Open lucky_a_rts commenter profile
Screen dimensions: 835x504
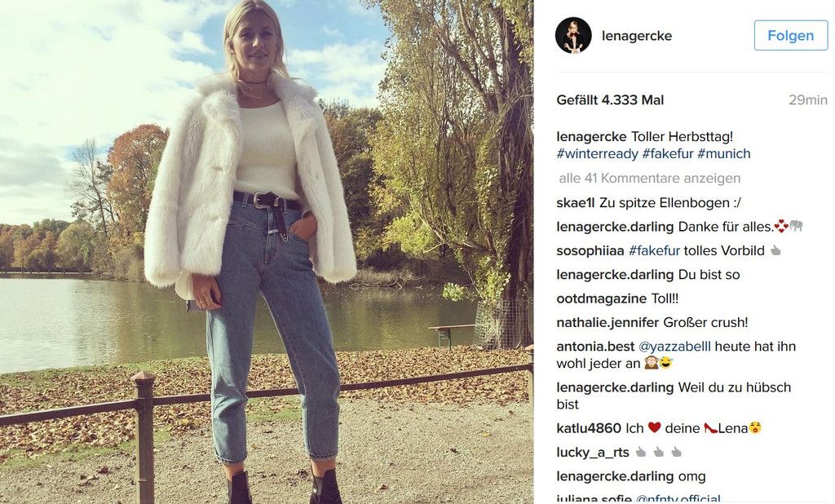point(593,453)
